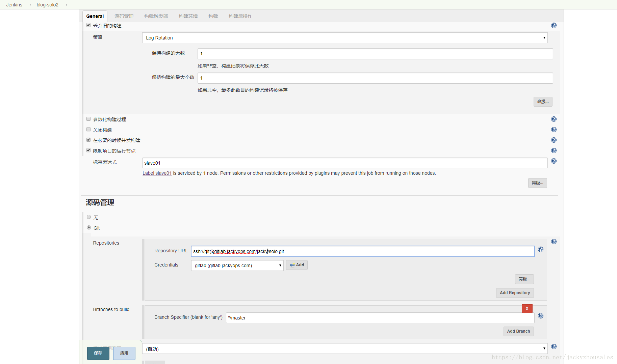
Task: Open help for Repository URL field
Action: point(541,249)
